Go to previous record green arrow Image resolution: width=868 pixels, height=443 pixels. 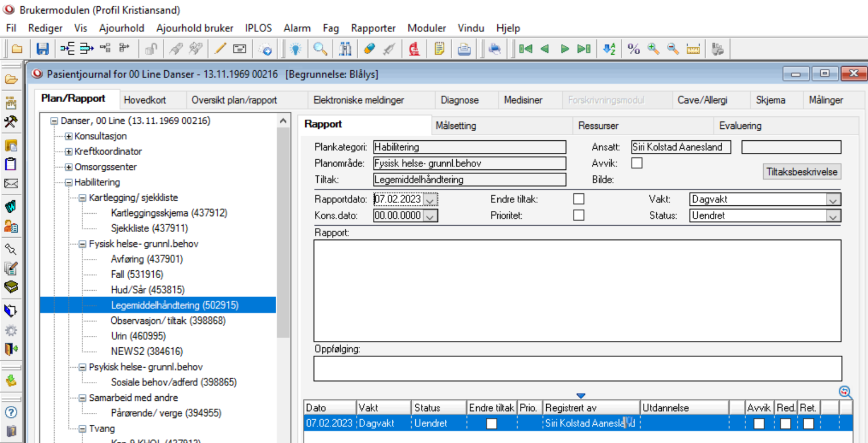tap(544, 49)
